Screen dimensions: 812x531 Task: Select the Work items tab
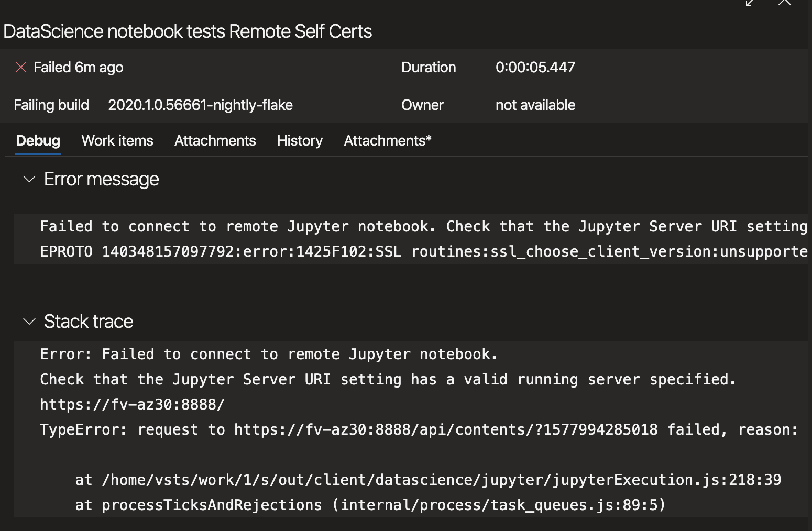tap(117, 140)
